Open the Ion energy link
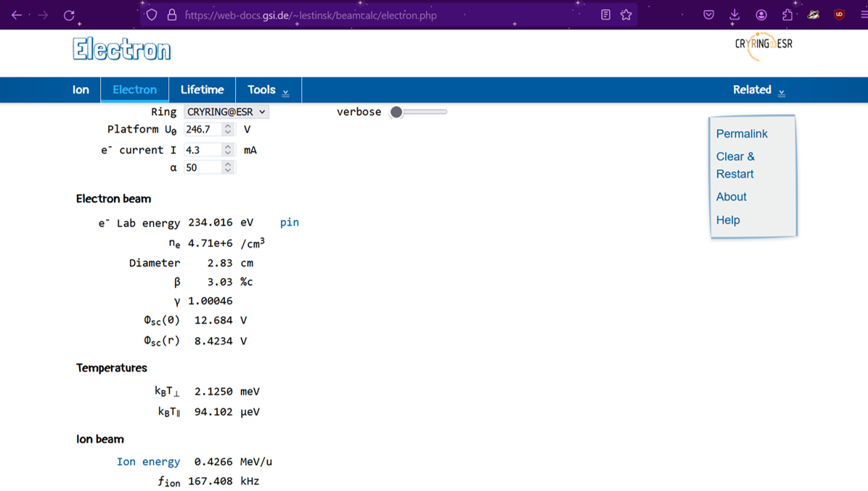The width and height of the screenshot is (868, 491). (148, 462)
